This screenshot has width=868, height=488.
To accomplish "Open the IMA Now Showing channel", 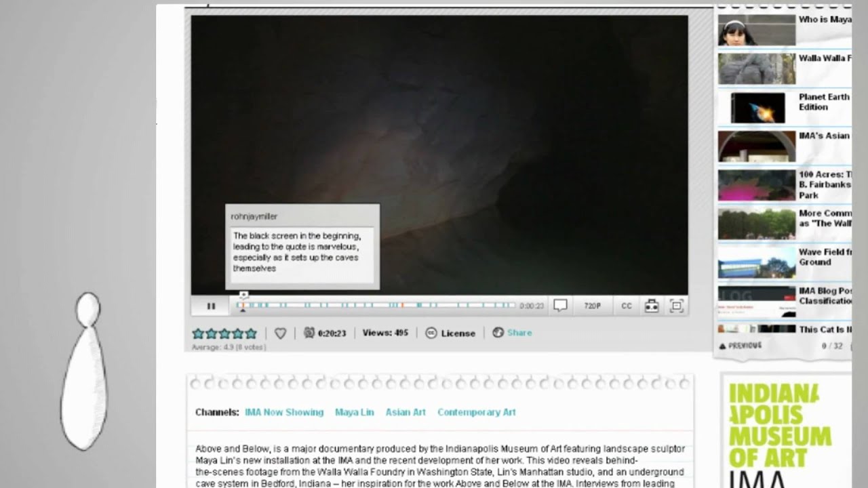I will (284, 412).
